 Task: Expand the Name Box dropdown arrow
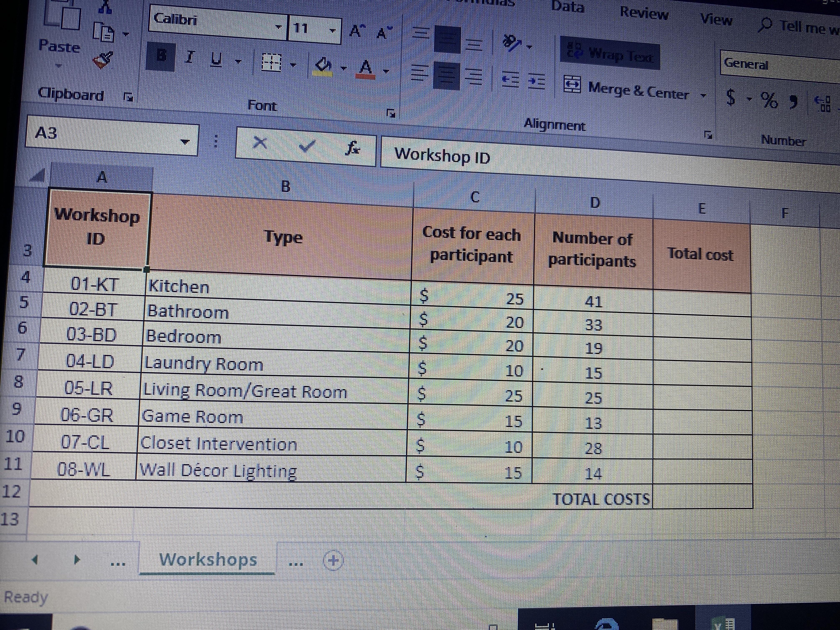coord(185,142)
